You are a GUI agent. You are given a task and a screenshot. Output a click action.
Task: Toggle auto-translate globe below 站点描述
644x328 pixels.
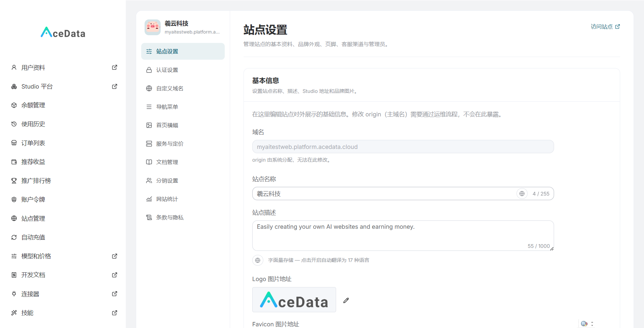click(258, 260)
